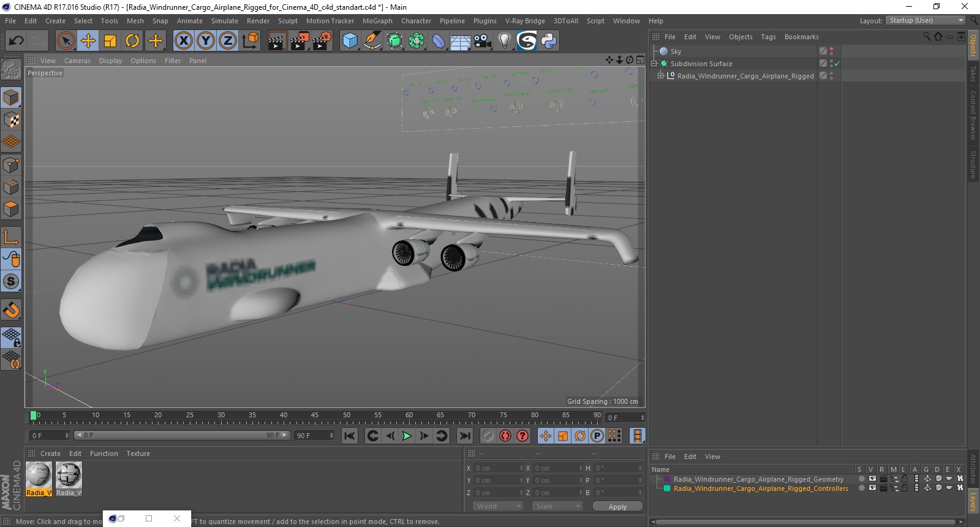The height and width of the screenshot is (527, 980).
Task: Toggle Geometry layer visibility eye
Action: click(872, 479)
